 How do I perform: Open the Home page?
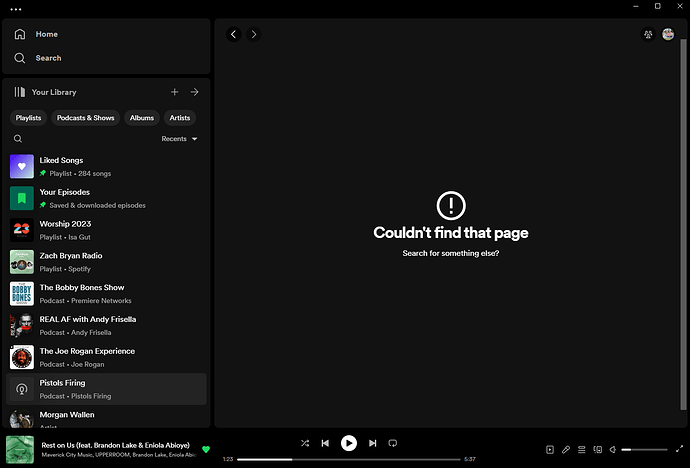[x=36, y=34]
